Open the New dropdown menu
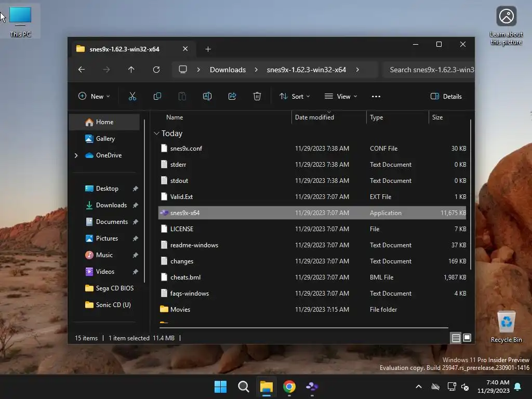Screen dimensions: 532x399 coord(94,96)
